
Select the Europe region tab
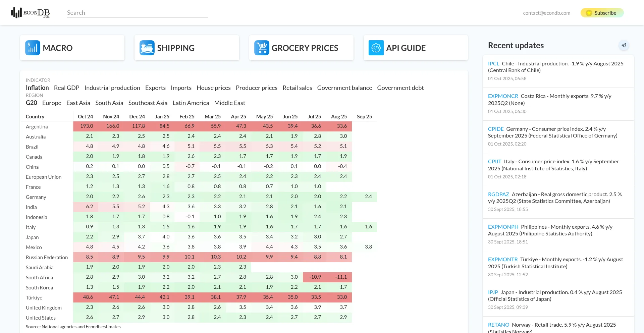[x=52, y=103]
